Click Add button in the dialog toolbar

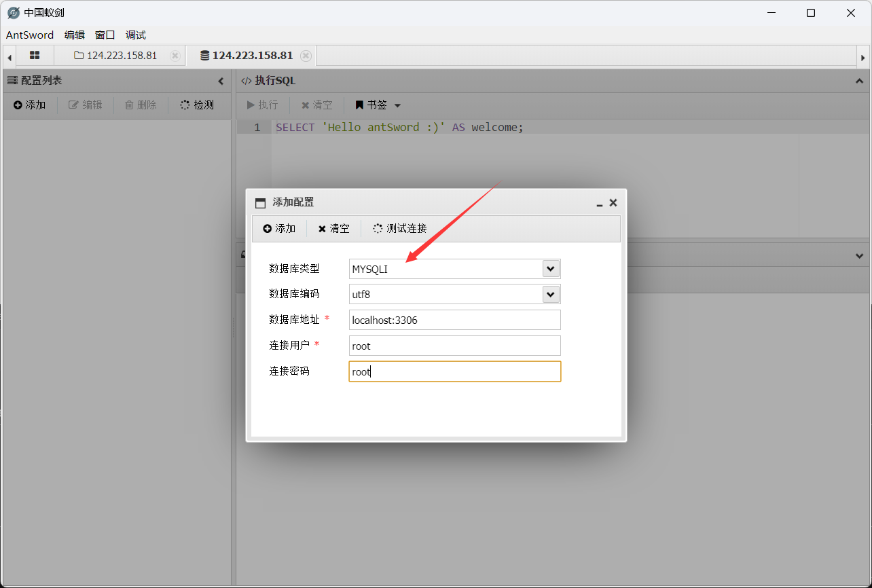coord(279,229)
